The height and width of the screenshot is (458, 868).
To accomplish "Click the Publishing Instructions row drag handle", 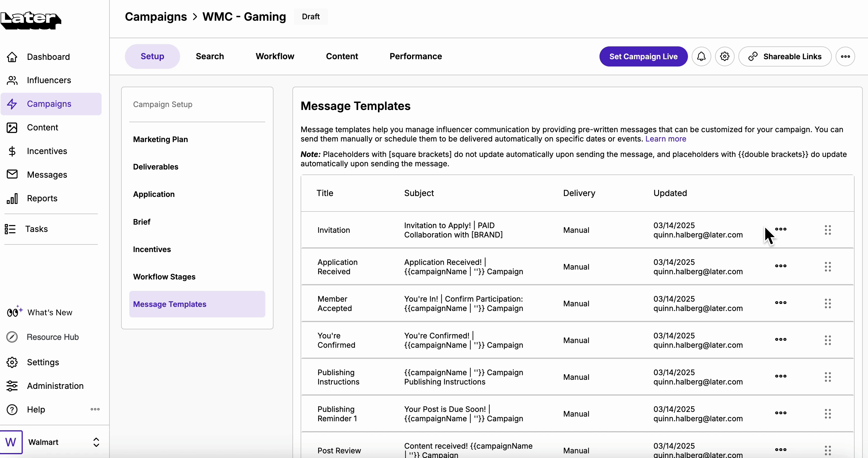I will point(827,377).
